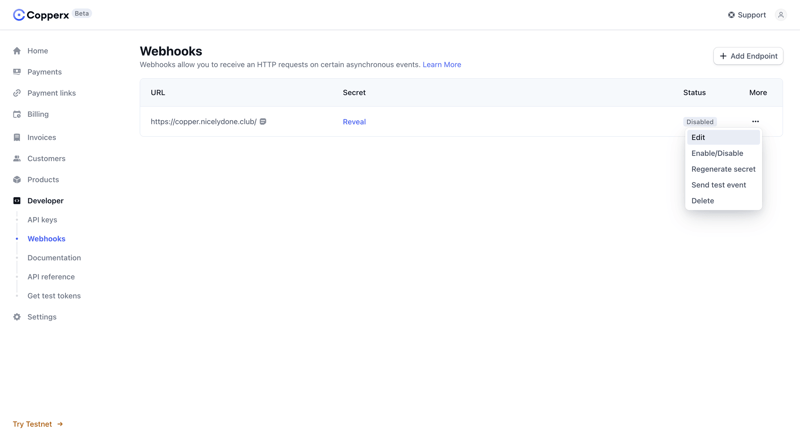Open Settings from sidebar
This screenshot has width=800, height=442.
pyautogui.click(x=42, y=317)
